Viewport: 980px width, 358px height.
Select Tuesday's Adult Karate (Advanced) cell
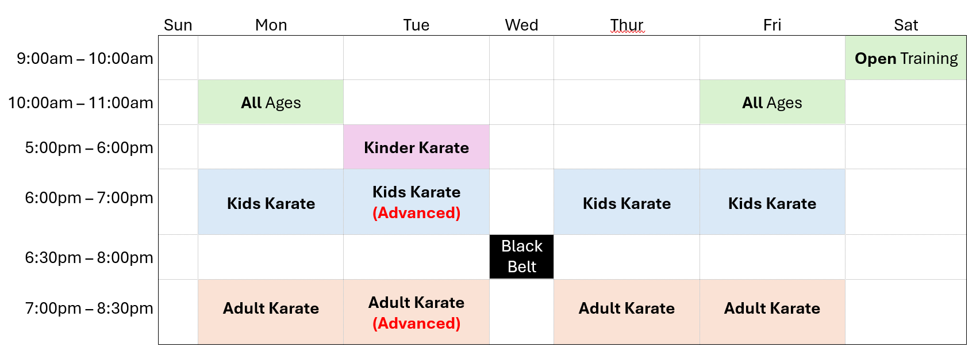pyautogui.click(x=417, y=312)
